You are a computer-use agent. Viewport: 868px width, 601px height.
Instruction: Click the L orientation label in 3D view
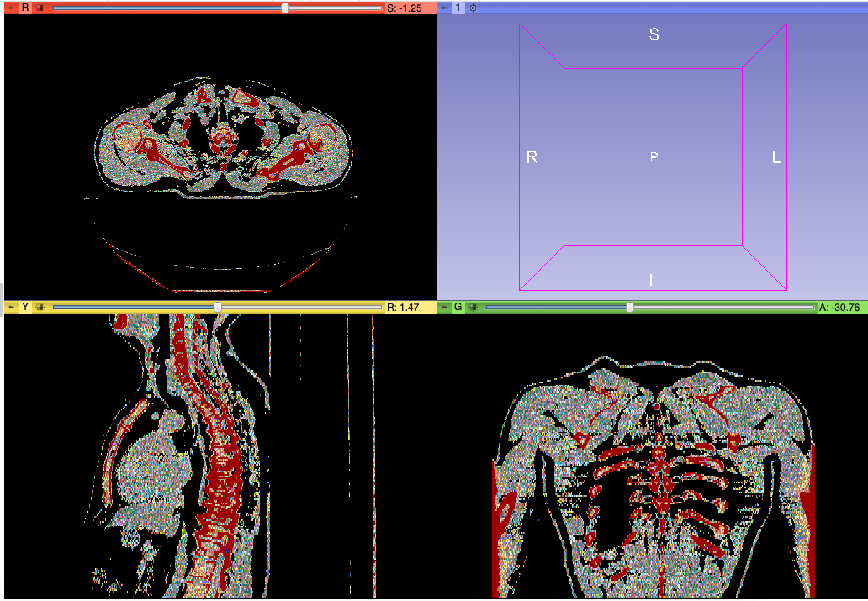coord(776,158)
